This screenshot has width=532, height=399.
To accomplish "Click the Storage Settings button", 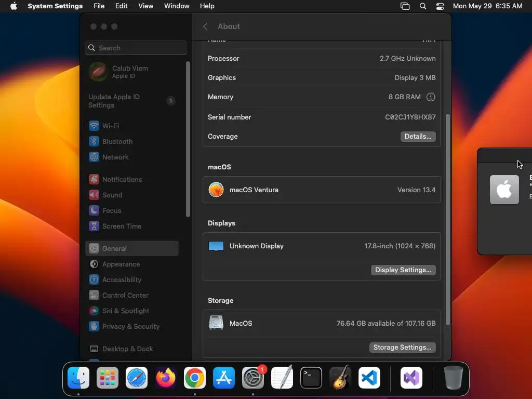I will [x=403, y=348].
